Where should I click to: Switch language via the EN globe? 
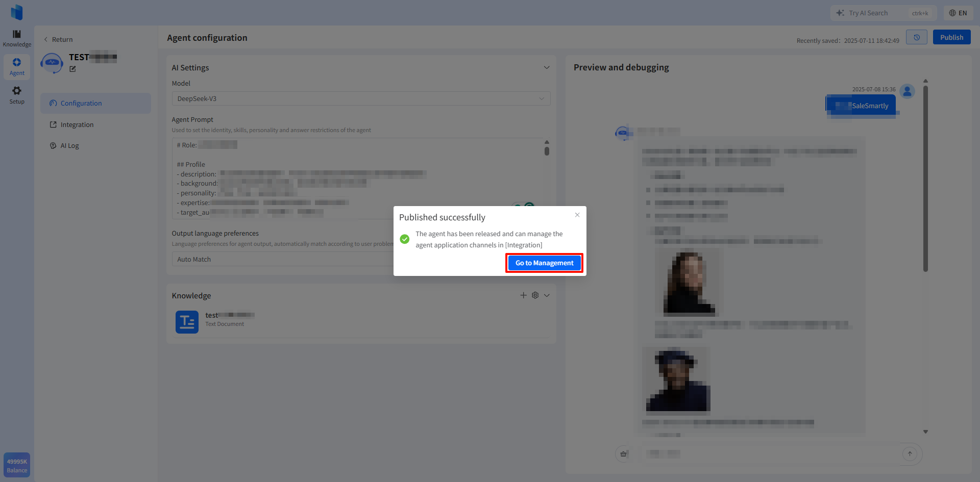coord(958,13)
